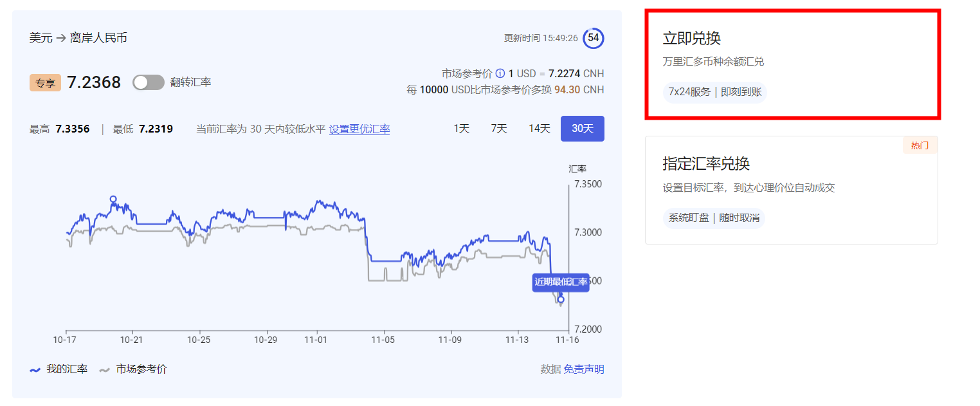Click the 市场参考价 info icon

click(501, 73)
